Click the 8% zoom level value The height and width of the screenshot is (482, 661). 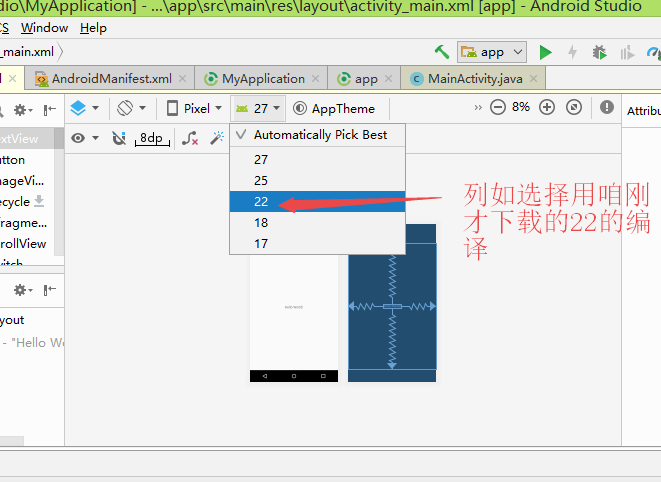[521, 107]
